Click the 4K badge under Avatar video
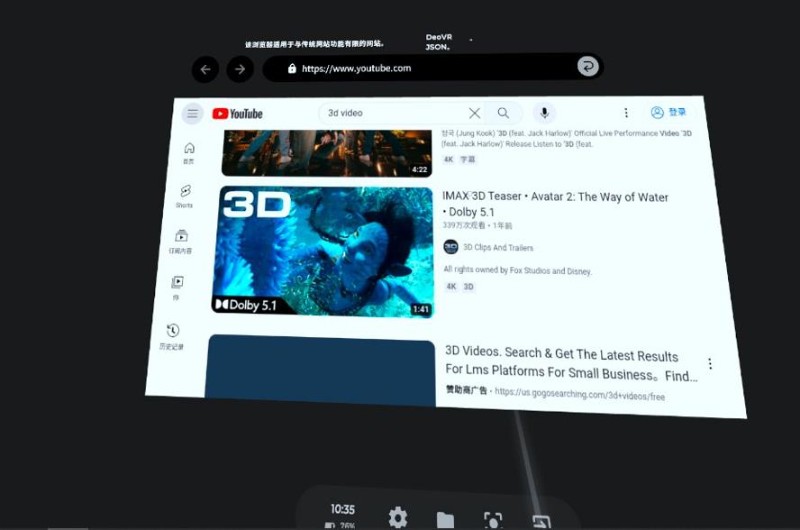800x530 pixels. coord(452,286)
